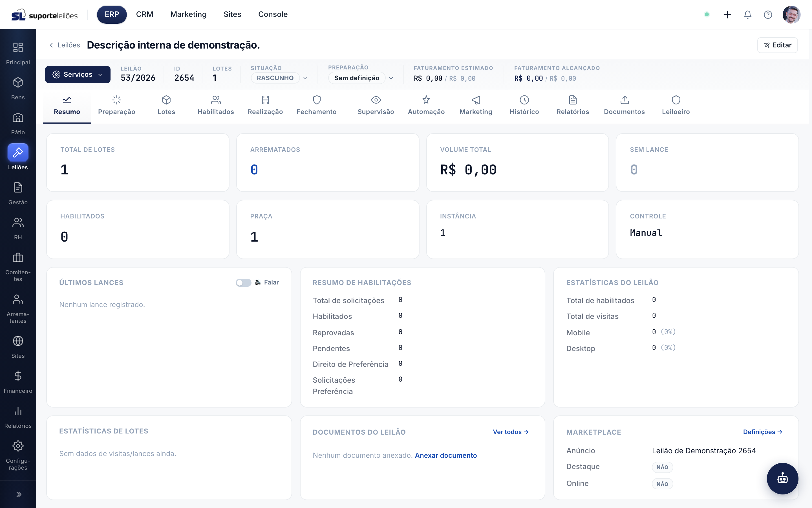Toggle the Falar switch
The height and width of the screenshot is (508, 812).
pyautogui.click(x=243, y=283)
